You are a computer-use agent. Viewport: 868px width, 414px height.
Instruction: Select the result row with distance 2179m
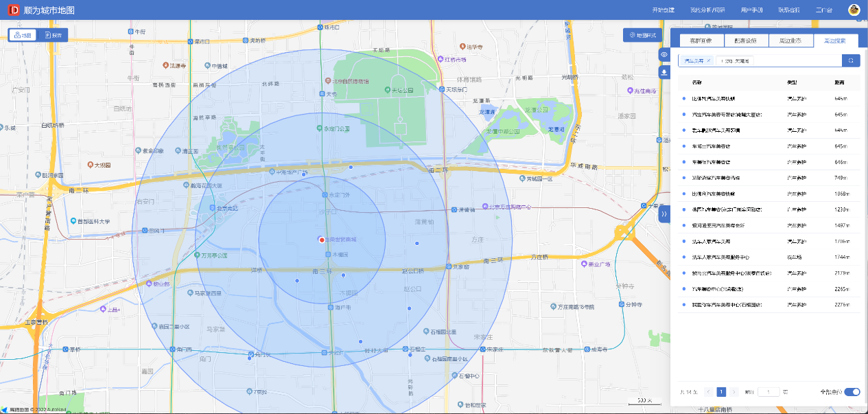point(769,273)
